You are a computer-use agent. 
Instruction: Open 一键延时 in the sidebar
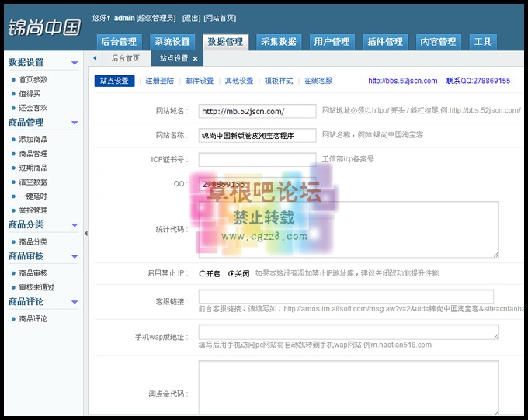(x=33, y=196)
